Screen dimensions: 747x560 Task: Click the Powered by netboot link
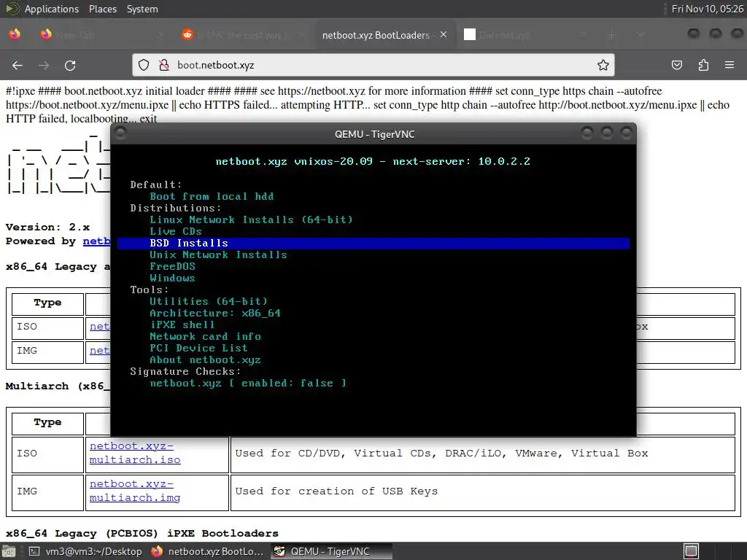click(97, 241)
